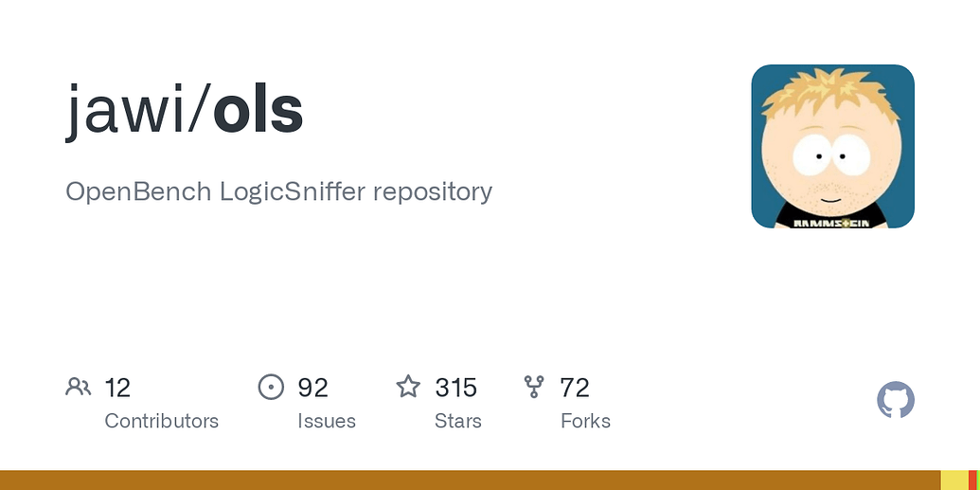The width and height of the screenshot is (980, 490).
Task: Click the contributor count "12"
Action: click(117, 388)
